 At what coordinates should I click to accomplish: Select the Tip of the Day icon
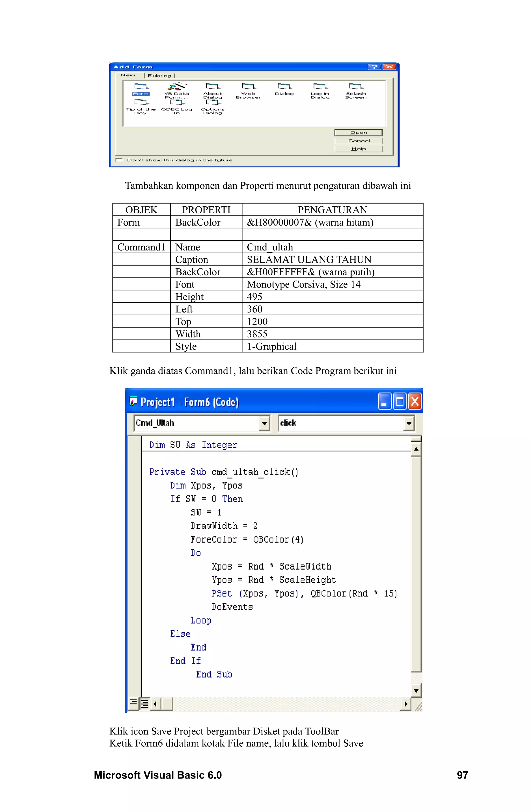click(x=140, y=102)
